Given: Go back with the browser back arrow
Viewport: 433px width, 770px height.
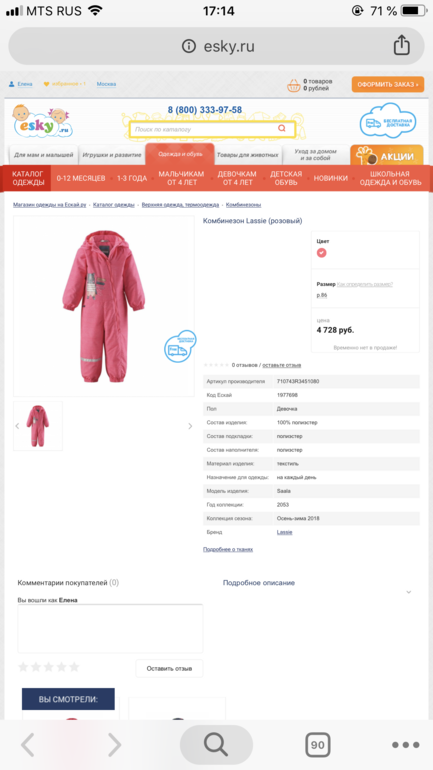Looking at the screenshot, I should [27, 745].
